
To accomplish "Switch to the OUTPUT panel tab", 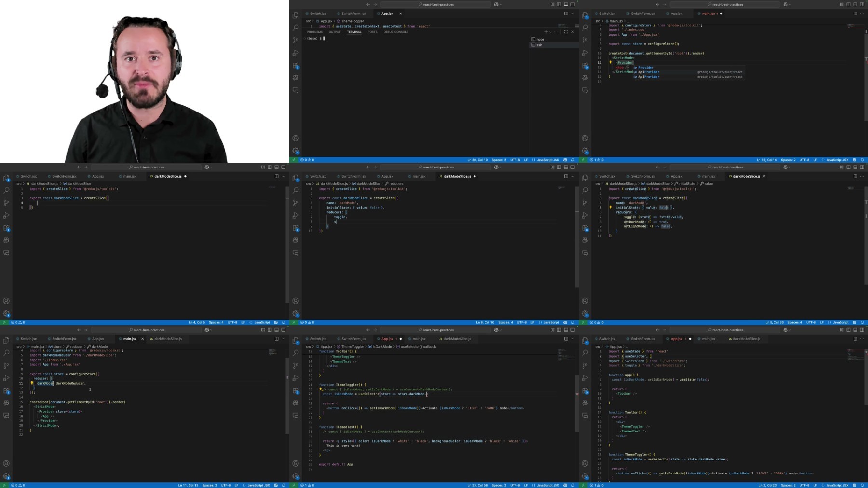I will click(x=335, y=32).
